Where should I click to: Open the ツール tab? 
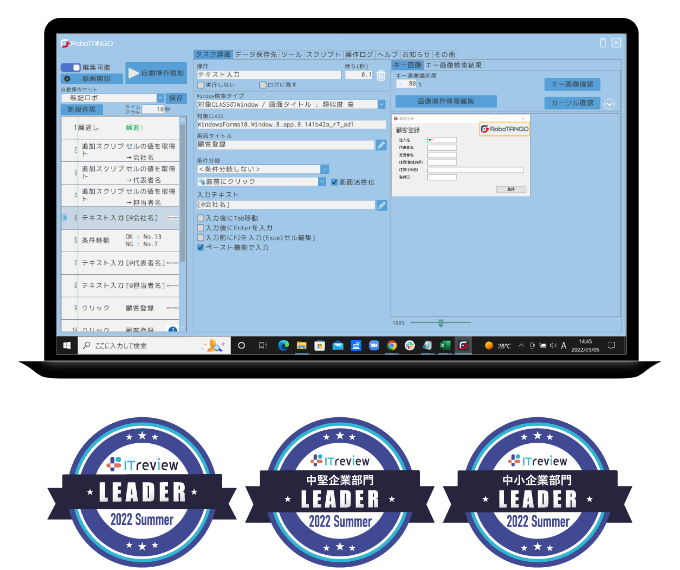pyautogui.click(x=291, y=54)
